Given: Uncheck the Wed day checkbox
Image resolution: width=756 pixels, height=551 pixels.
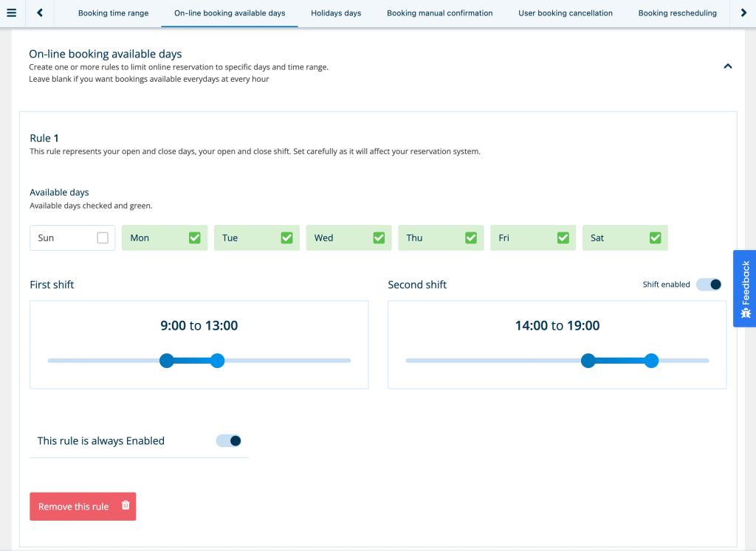Looking at the screenshot, I should tap(379, 238).
